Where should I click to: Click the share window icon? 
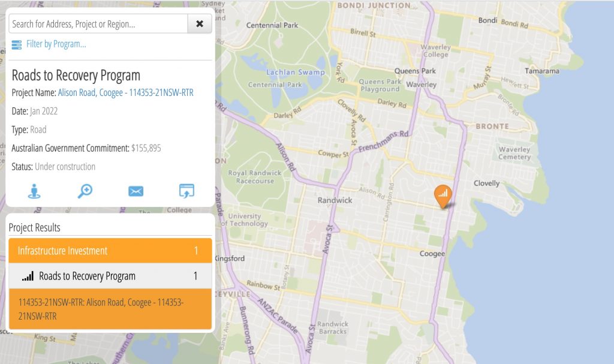[187, 191]
